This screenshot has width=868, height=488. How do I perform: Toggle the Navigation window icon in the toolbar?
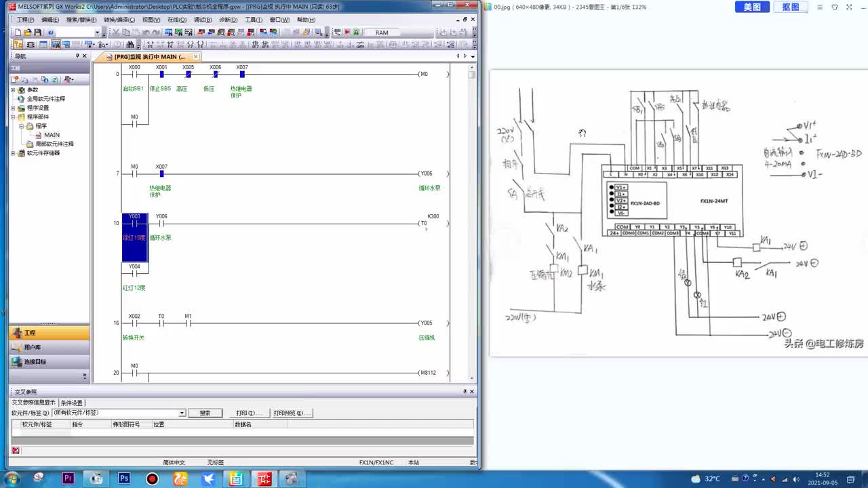[18, 45]
